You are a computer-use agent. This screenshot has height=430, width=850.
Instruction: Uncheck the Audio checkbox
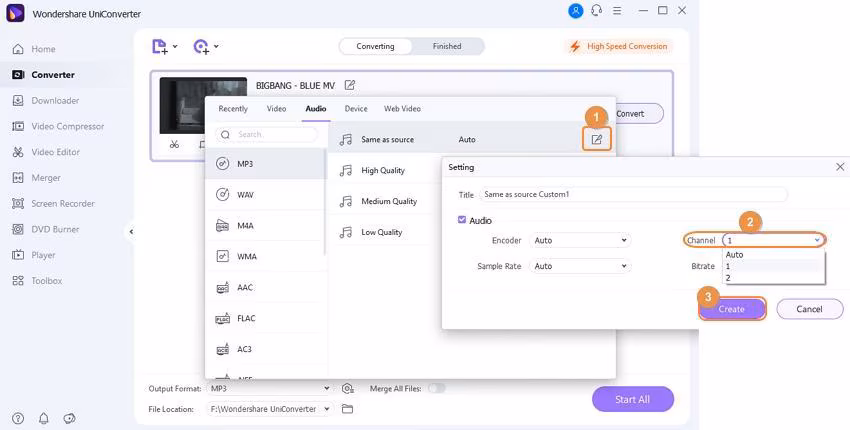(462, 220)
